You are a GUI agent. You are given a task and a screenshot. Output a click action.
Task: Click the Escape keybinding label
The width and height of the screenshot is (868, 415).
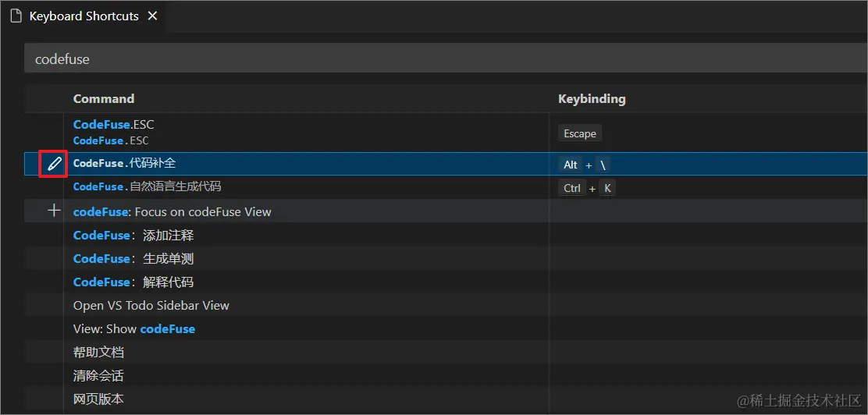pyautogui.click(x=580, y=133)
